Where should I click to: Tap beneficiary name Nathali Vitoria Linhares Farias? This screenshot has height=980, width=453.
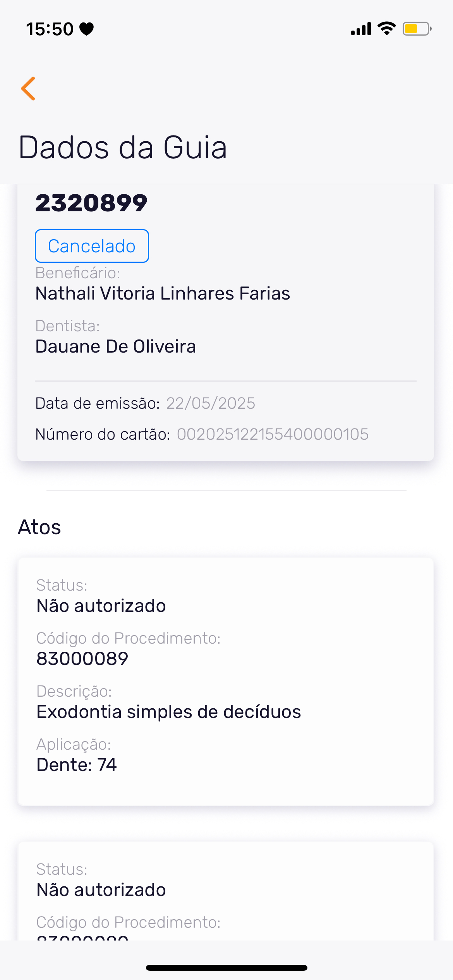click(163, 293)
